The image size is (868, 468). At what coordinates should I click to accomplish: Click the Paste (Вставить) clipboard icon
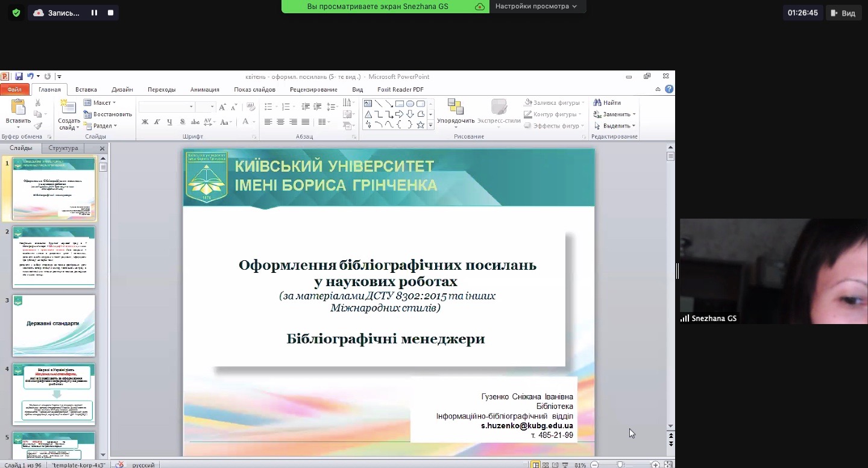[x=18, y=108]
